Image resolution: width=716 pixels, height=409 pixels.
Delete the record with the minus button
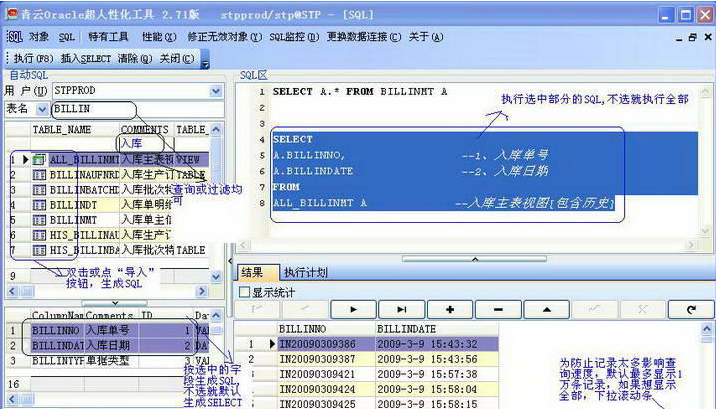pos(498,309)
